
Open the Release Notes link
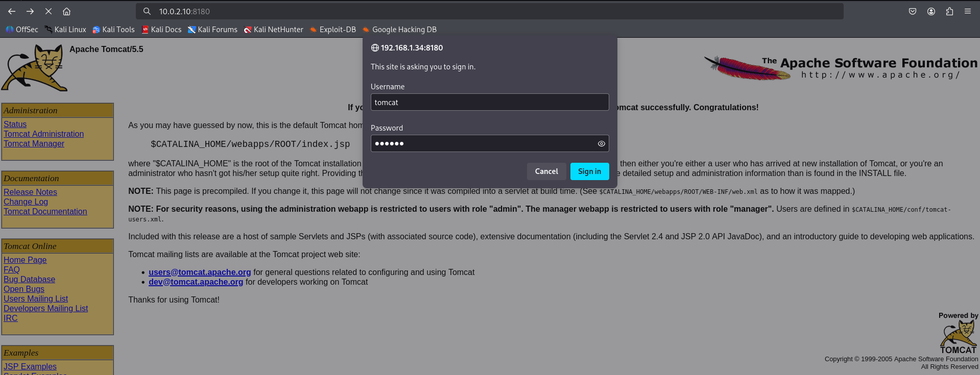coord(30,192)
